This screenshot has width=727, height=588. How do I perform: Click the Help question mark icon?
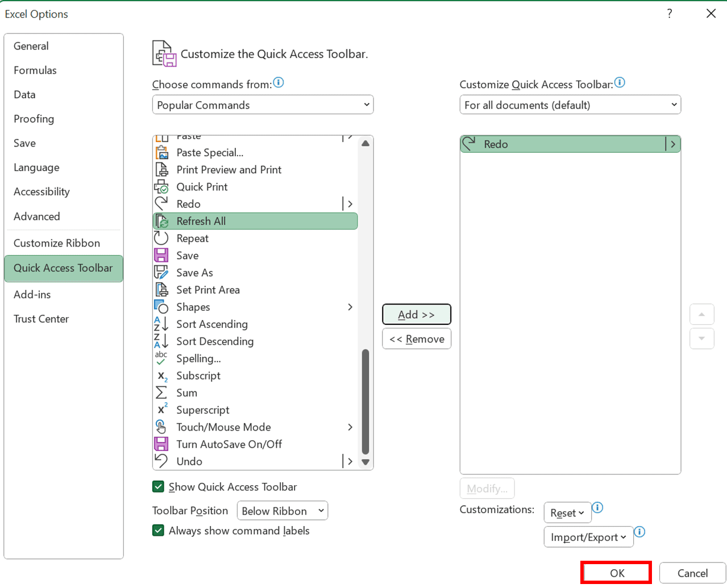click(670, 14)
